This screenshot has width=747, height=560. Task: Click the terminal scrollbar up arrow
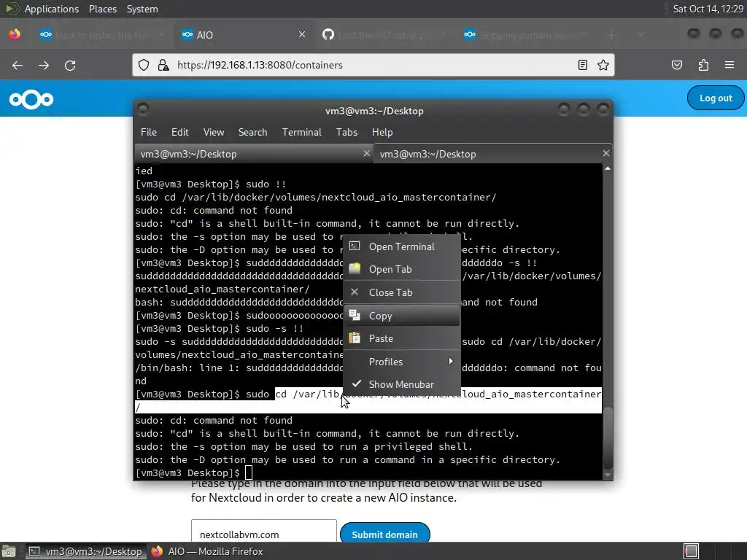pos(608,168)
